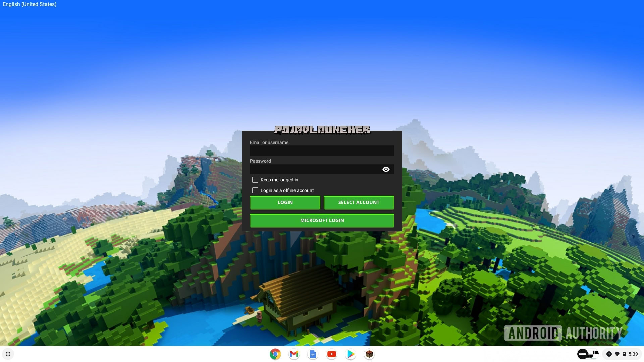Image resolution: width=644 pixels, height=362 pixels.
Task: Open Chrome browser from taskbar
Action: (x=275, y=354)
